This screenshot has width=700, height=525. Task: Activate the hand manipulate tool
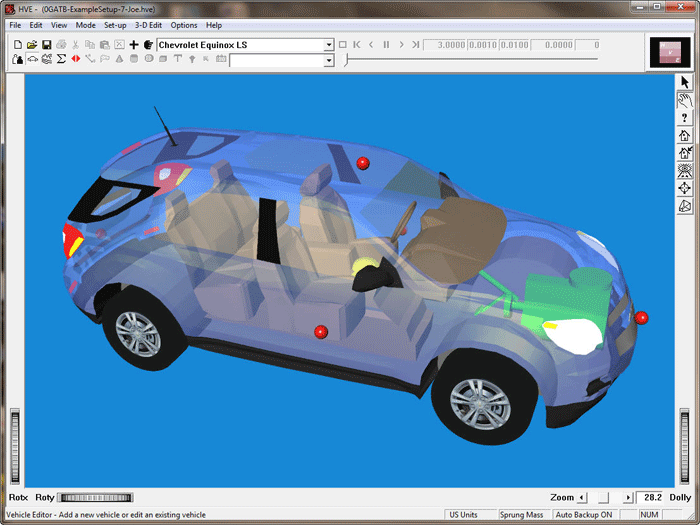point(685,100)
